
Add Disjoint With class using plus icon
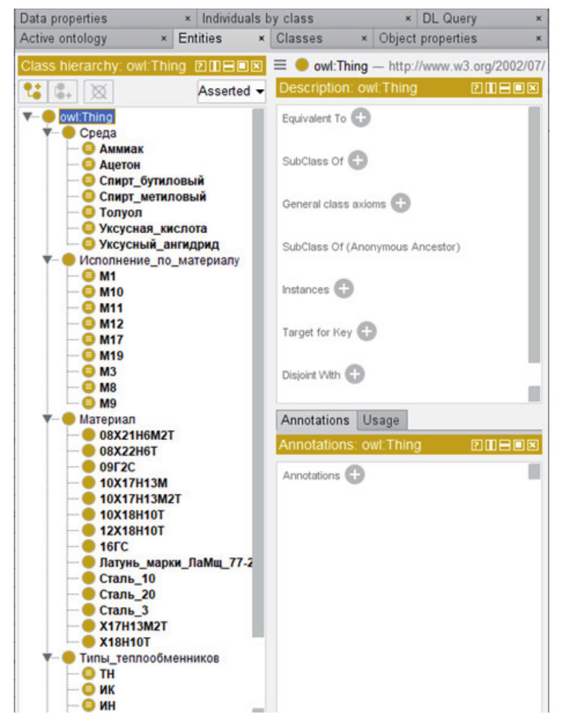click(355, 374)
